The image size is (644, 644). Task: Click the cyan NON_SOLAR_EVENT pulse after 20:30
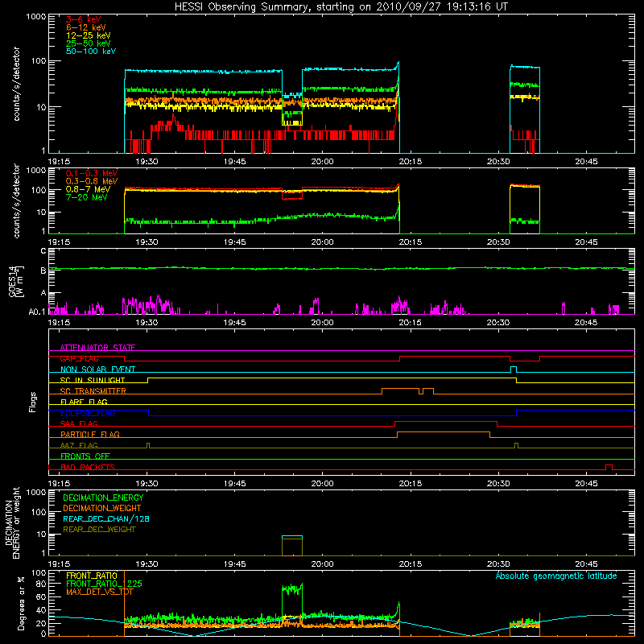click(513, 369)
